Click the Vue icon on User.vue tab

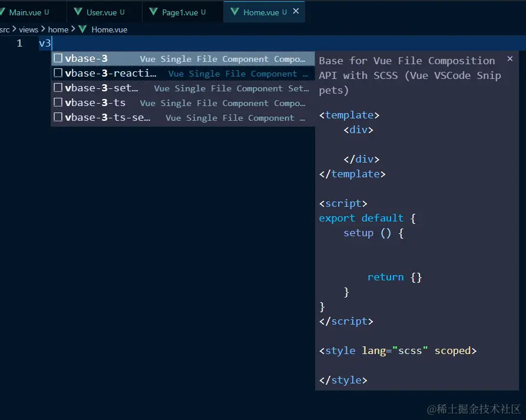click(x=78, y=12)
